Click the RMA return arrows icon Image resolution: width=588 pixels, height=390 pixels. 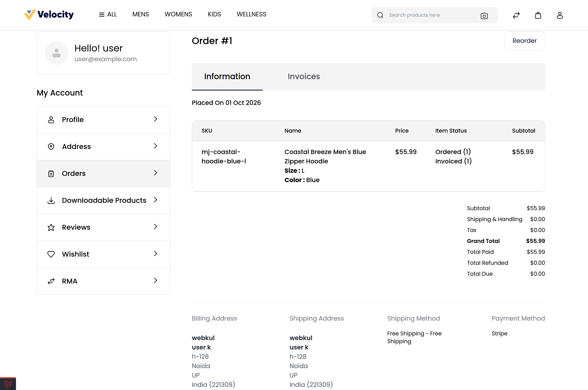coord(51,281)
